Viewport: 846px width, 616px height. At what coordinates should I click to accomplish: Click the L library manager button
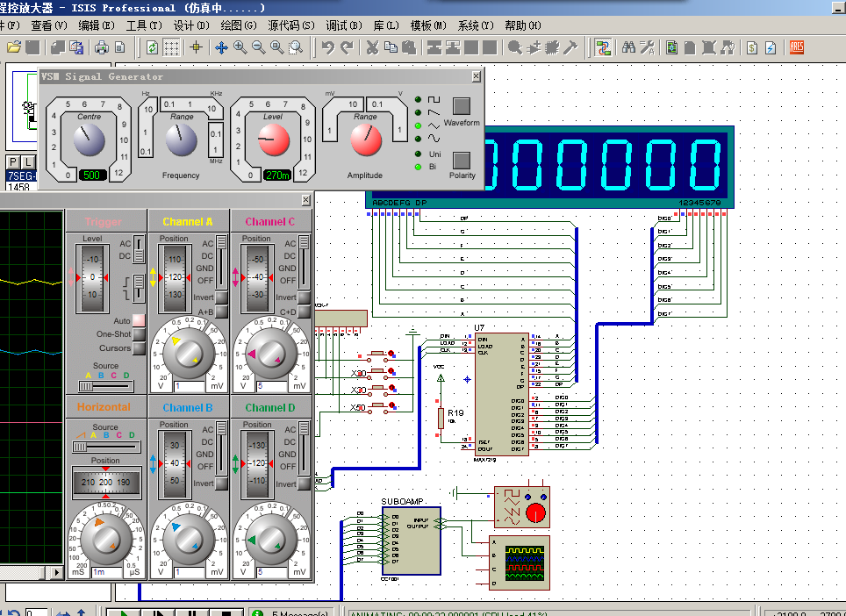tap(27, 161)
